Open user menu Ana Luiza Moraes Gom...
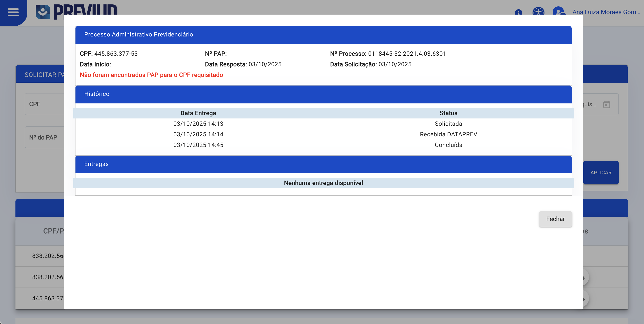 click(x=606, y=12)
